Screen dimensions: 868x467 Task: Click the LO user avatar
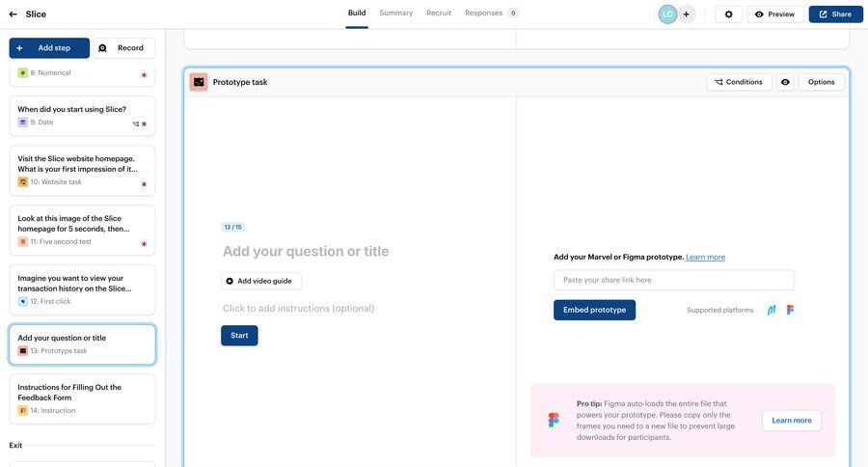click(x=667, y=14)
